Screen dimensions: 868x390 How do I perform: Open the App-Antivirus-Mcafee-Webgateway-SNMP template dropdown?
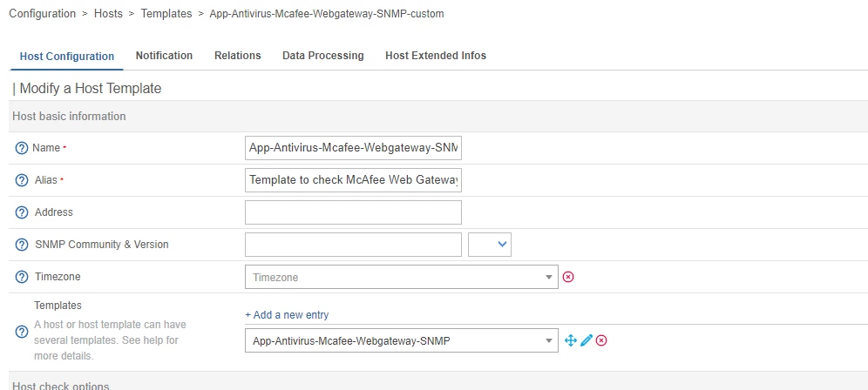pyautogui.click(x=401, y=340)
